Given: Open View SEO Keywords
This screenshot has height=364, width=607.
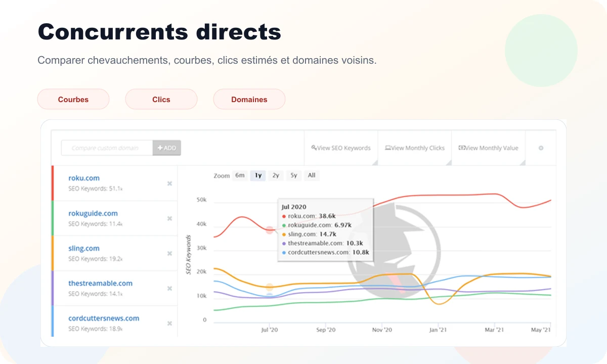Looking at the screenshot, I should [341, 148].
